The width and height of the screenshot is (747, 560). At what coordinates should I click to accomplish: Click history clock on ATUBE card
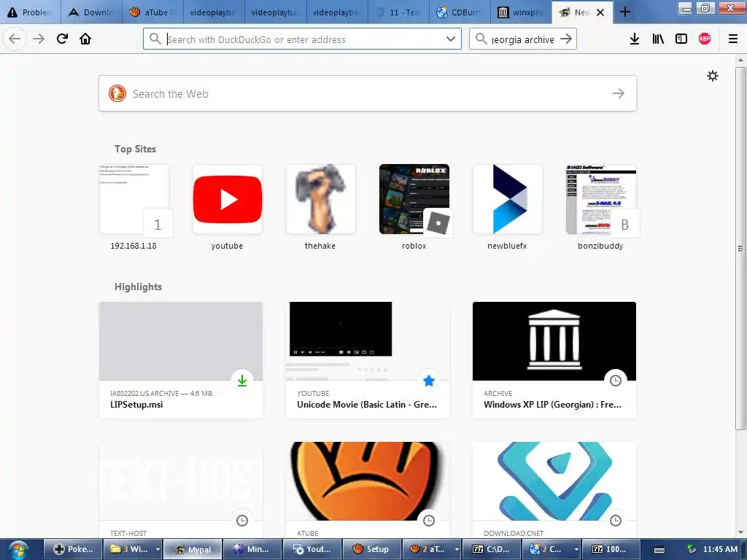[429, 521]
